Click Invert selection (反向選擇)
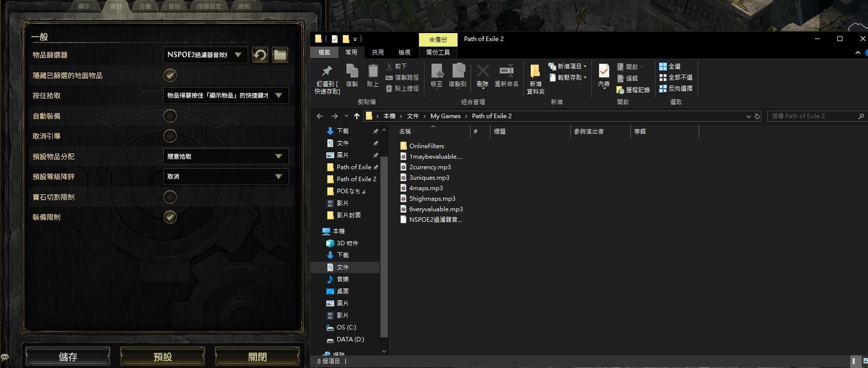The image size is (868, 368). click(x=676, y=88)
